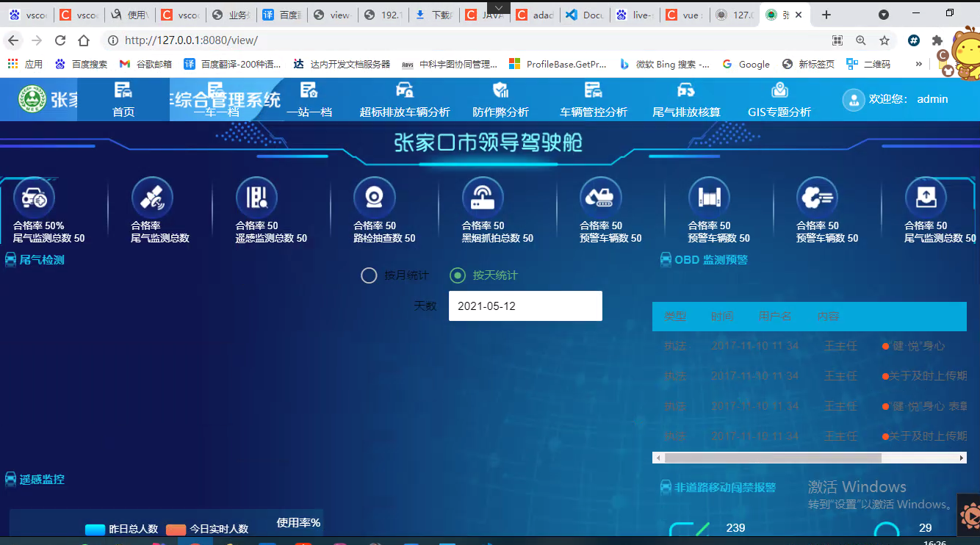Click the satellite icon above 遥感监测总数

pyautogui.click(x=152, y=197)
